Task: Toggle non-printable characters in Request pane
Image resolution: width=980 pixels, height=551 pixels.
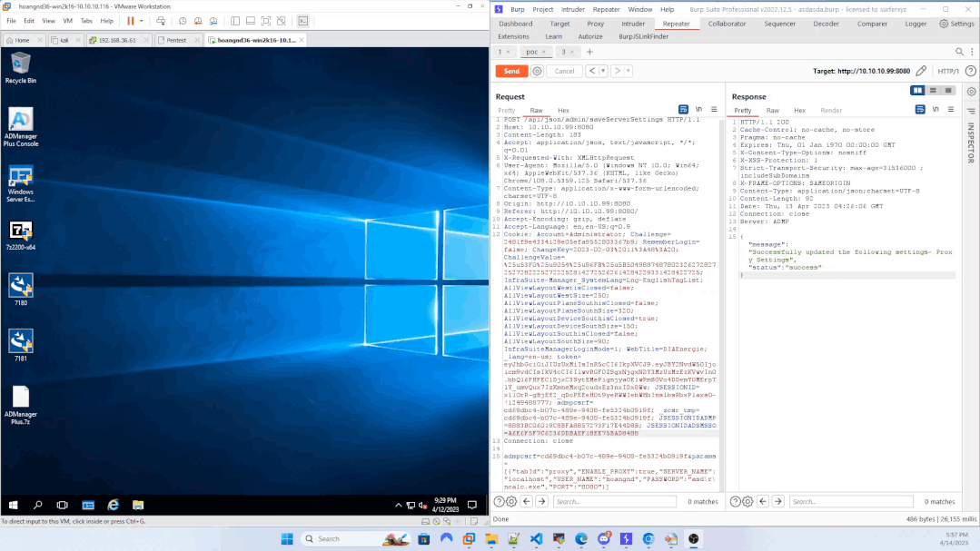Action: (698, 109)
